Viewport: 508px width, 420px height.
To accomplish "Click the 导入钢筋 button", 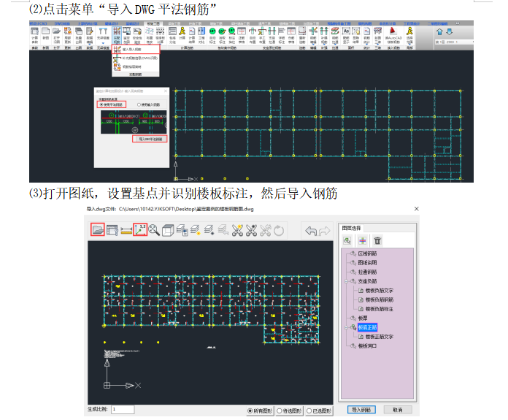I will [x=361, y=410].
